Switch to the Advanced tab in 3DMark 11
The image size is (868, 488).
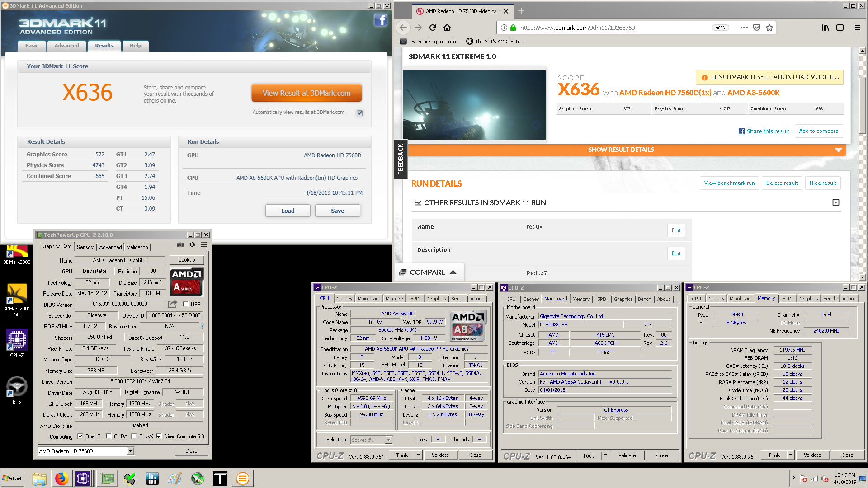(x=66, y=46)
